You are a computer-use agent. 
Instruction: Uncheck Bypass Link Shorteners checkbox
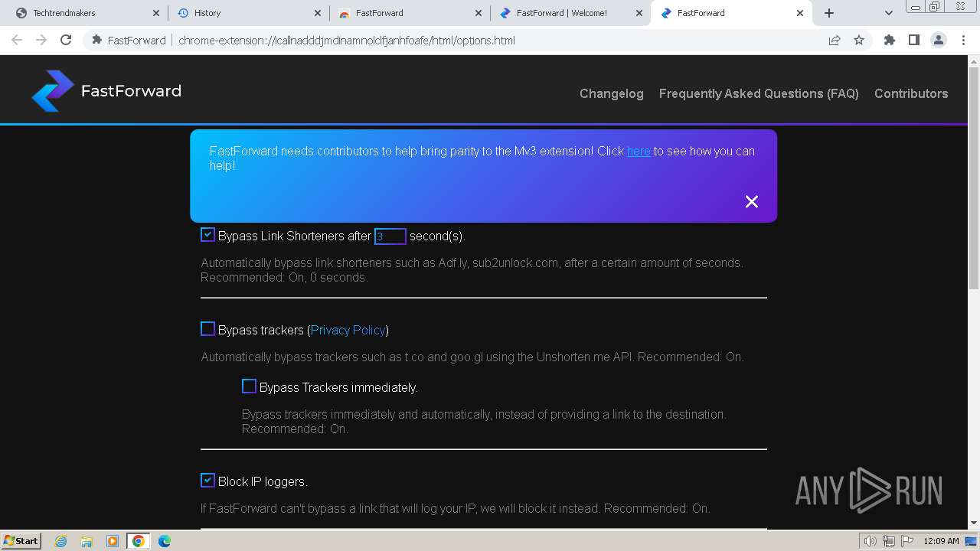(207, 235)
